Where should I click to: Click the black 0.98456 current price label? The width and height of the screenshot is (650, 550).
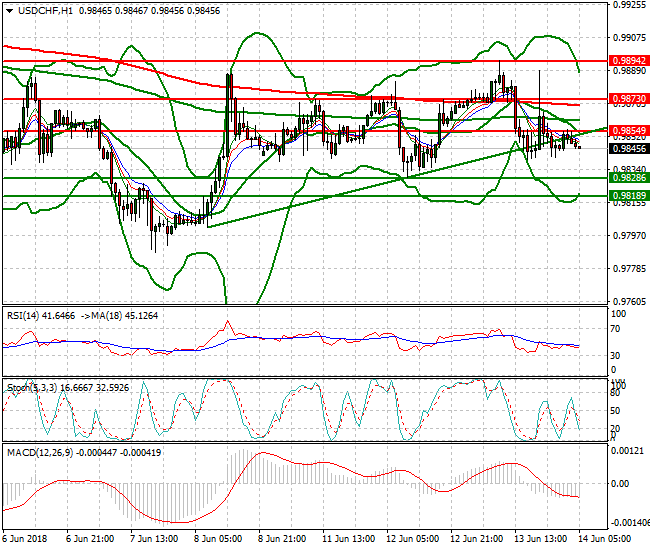click(x=629, y=148)
